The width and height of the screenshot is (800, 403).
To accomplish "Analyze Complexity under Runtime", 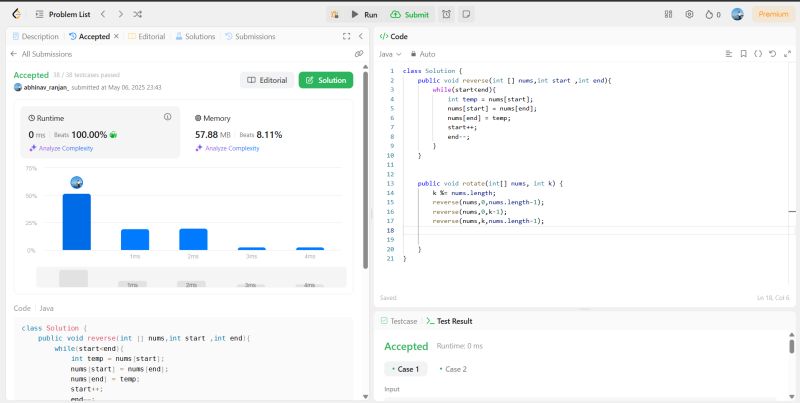I will (x=61, y=148).
